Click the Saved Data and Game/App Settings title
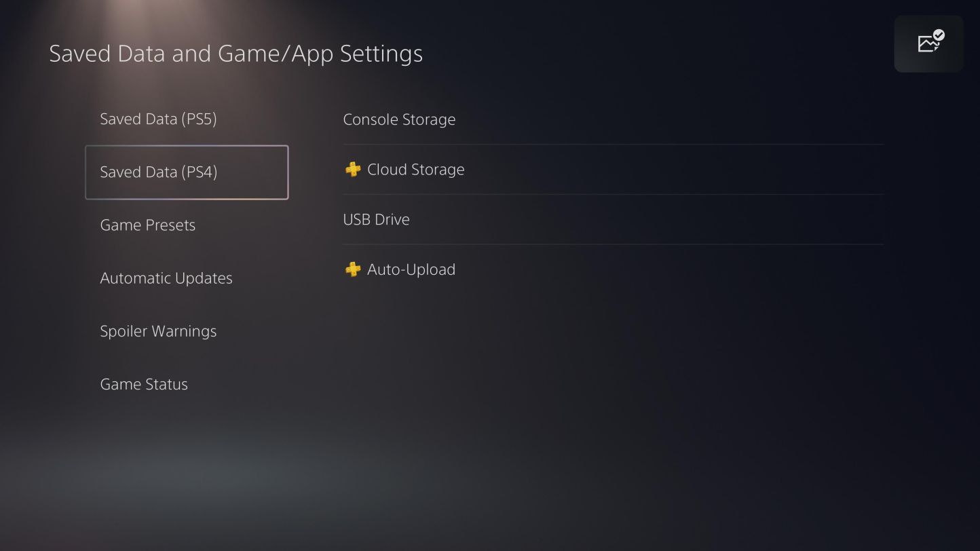980x551 pixels. pos(235,53)
